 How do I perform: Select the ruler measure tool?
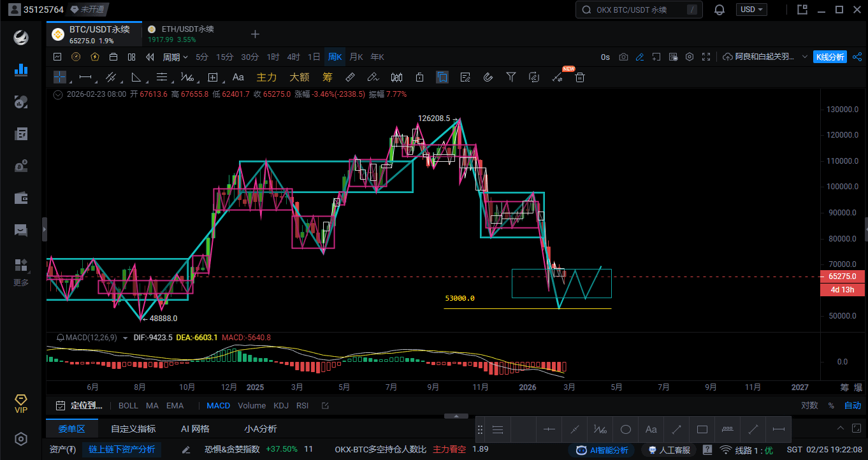[x=349, y=77]
